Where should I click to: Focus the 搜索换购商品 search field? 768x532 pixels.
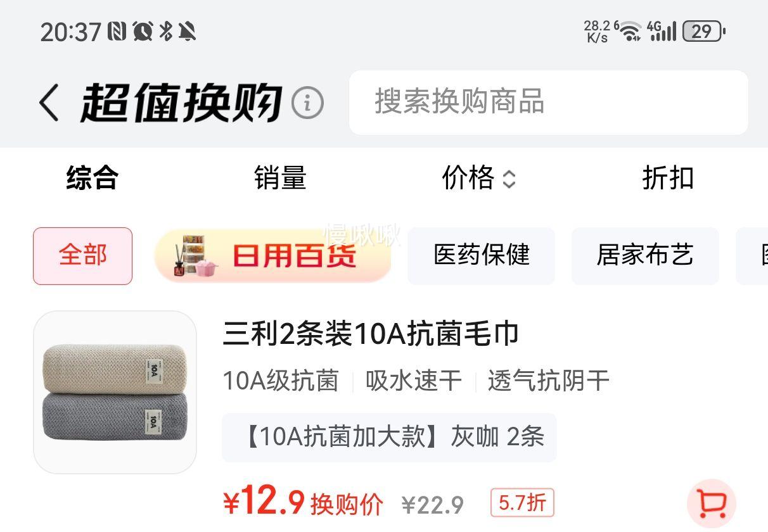tap(549, 103)
